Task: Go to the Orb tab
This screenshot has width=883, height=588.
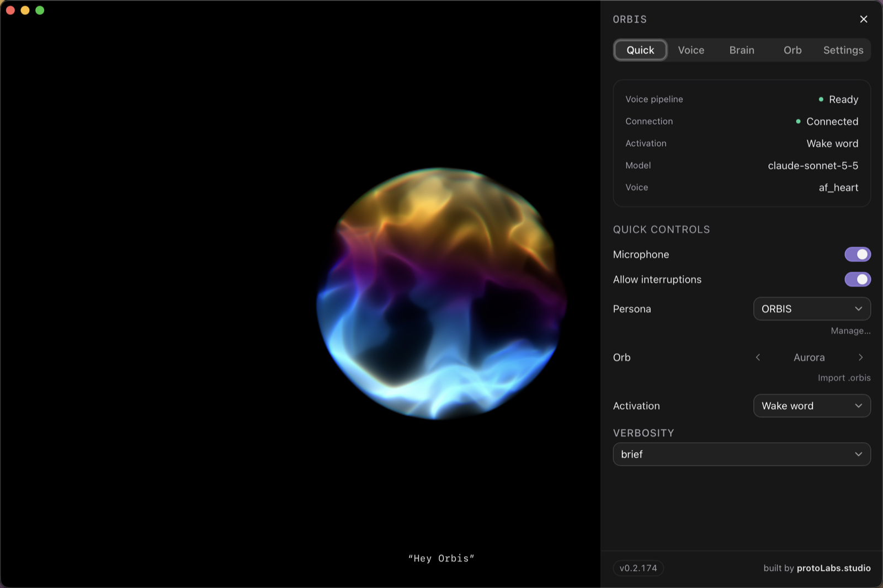Action: coord(792,50)
